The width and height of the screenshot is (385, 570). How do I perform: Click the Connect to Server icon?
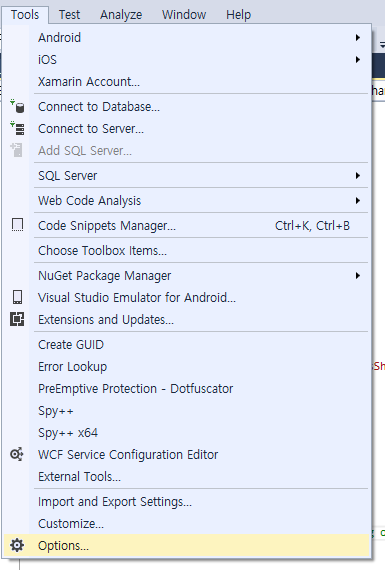click(17, 128)
